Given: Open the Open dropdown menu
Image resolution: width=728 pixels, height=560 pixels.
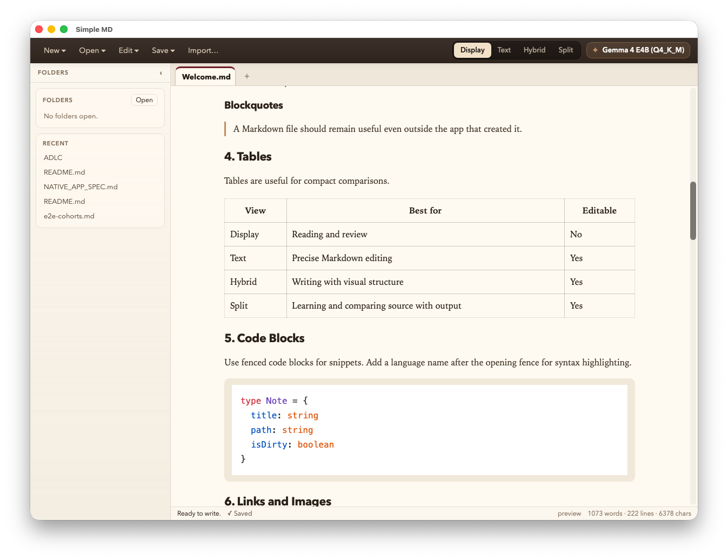Looking at the screenshot, I should 92,50.
